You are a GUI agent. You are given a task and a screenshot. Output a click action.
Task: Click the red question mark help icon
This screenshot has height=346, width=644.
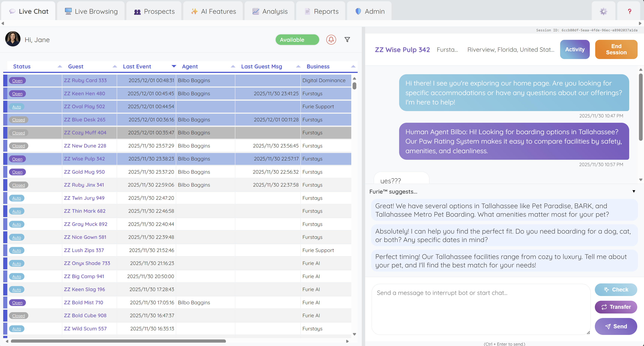[x=630, y=11]
